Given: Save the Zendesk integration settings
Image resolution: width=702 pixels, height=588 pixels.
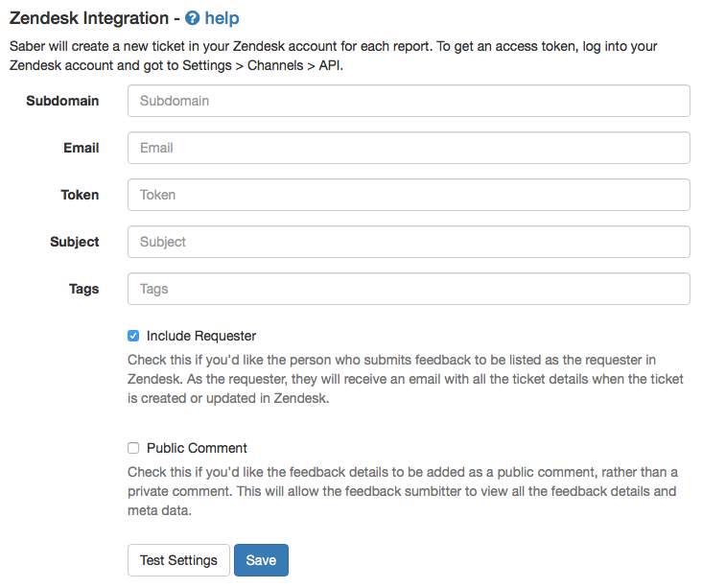Looking at the screenshot, I should click(x=261, y=560).
